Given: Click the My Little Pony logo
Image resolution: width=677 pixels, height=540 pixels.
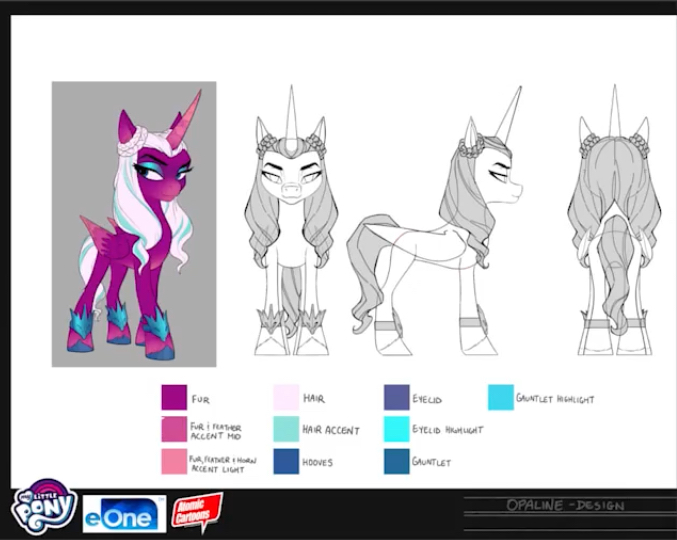Looking at the screenshot, I should (x=44, y=506).
